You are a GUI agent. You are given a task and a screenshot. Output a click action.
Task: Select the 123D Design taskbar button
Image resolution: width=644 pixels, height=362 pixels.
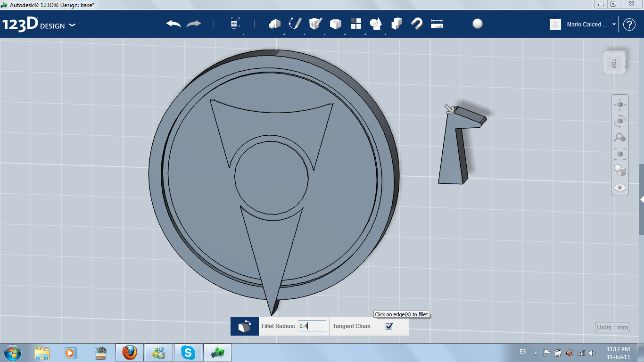(217, 353)
